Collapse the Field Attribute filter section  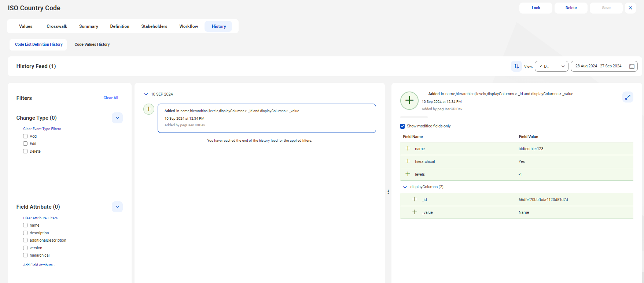tap(117, 207)
